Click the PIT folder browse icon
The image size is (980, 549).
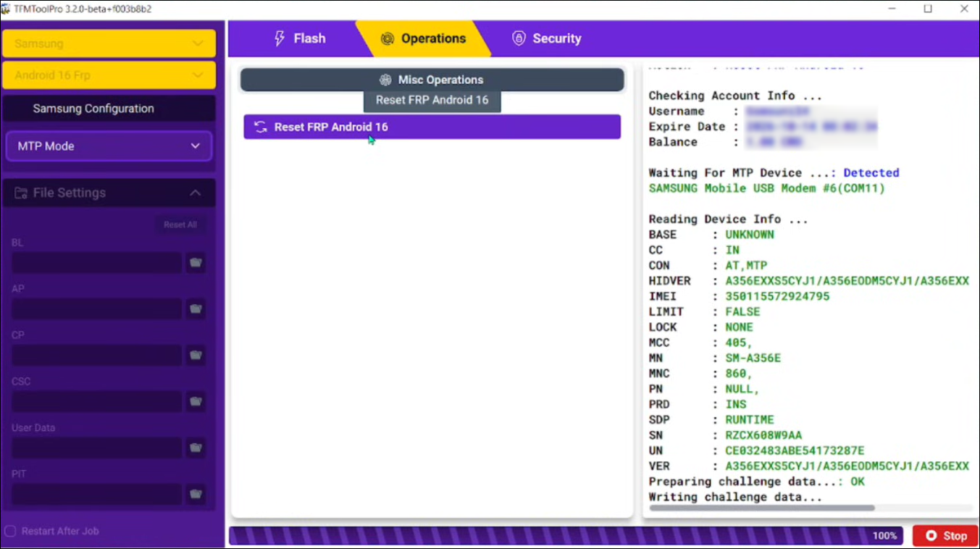point(195,494)
